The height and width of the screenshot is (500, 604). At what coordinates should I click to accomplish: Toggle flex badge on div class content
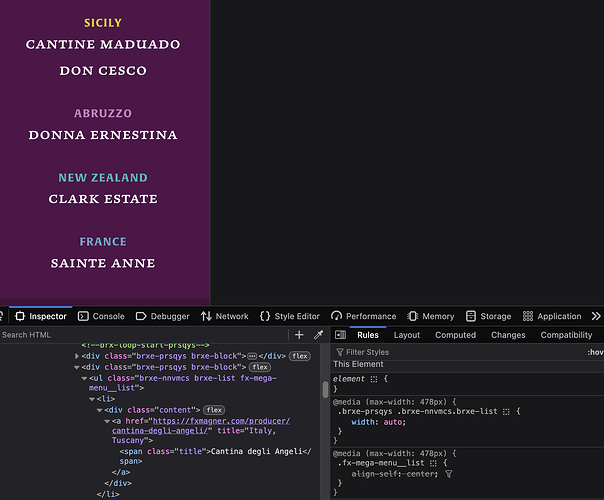[x=214, y=409]
